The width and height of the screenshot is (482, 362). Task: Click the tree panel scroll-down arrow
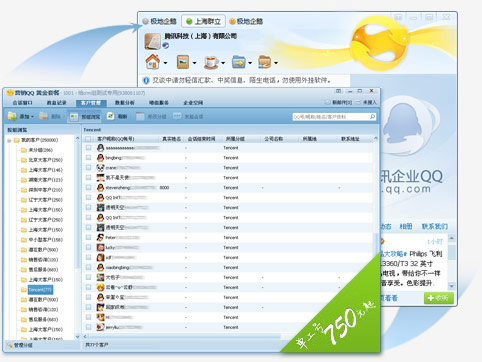(x=78, y=337)
